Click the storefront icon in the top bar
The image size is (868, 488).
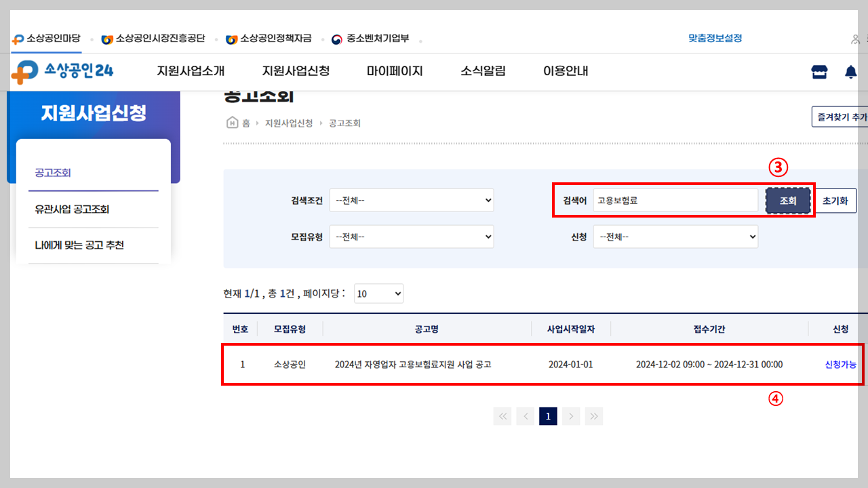819,71
